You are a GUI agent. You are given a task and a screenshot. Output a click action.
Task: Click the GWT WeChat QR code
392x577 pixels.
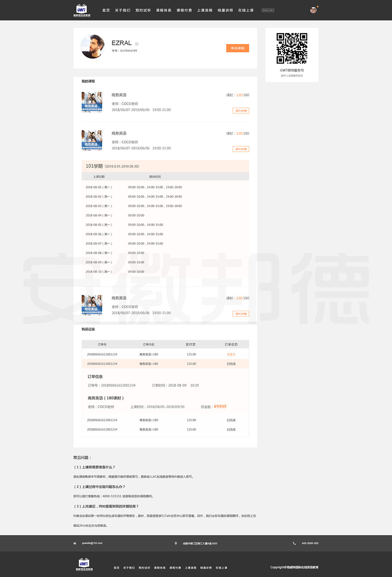coord(292,48)
